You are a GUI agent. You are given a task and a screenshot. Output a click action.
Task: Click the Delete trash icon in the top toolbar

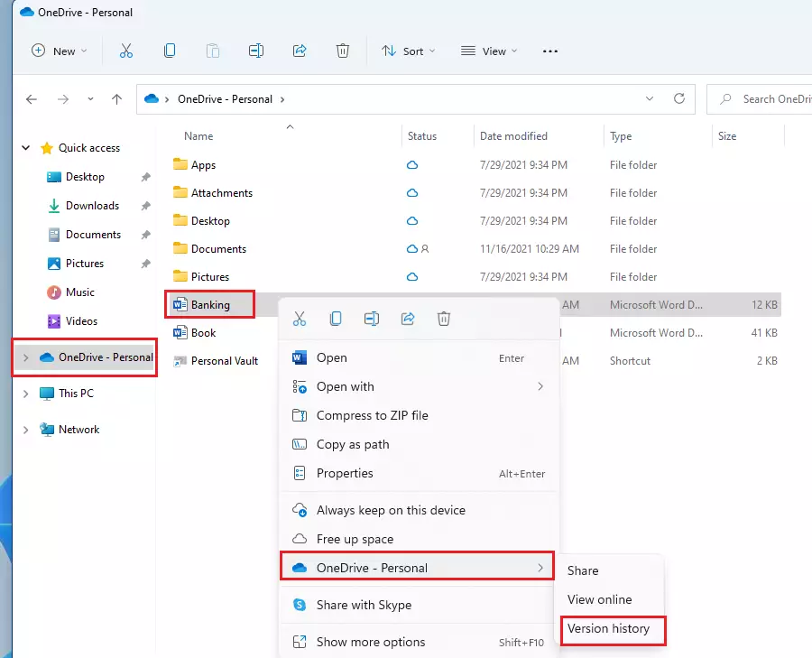(x=343, y=51)
